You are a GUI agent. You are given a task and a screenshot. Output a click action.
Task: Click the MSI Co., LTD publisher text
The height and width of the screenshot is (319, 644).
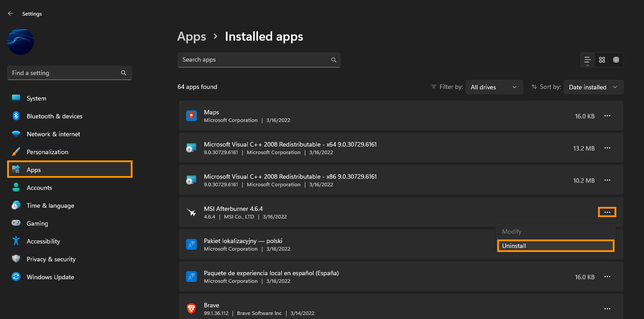[239, 217]
